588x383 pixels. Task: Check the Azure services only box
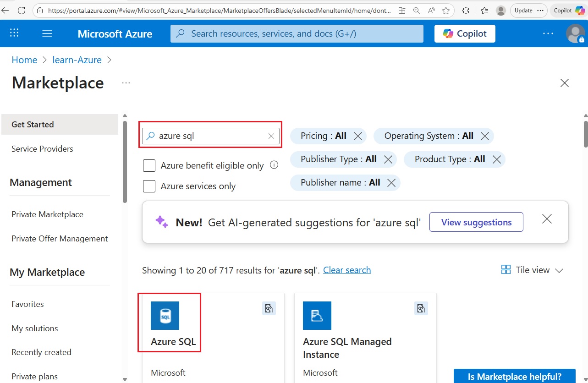click(x=149, y=186)
